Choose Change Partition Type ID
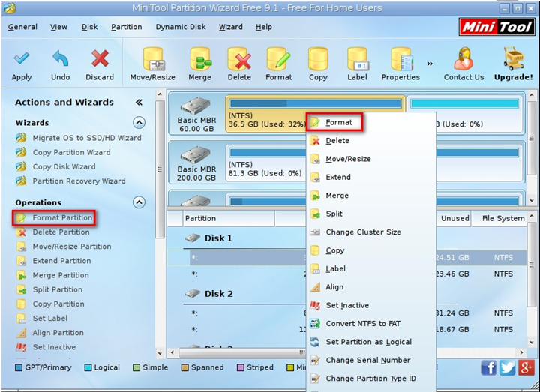The width and height of the screenshot is (540, 392). coord(371,379)
